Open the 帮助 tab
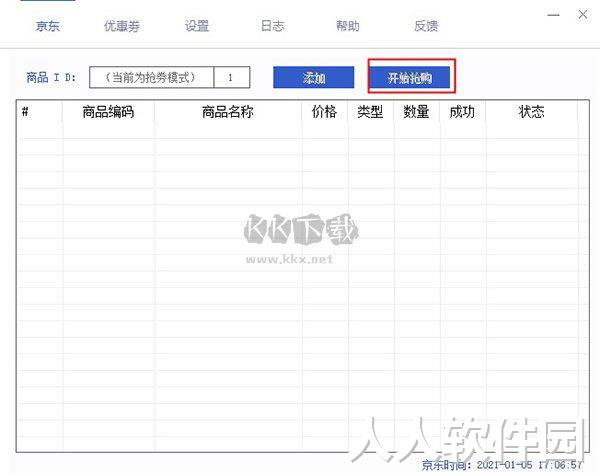 (x=348, y=26)
